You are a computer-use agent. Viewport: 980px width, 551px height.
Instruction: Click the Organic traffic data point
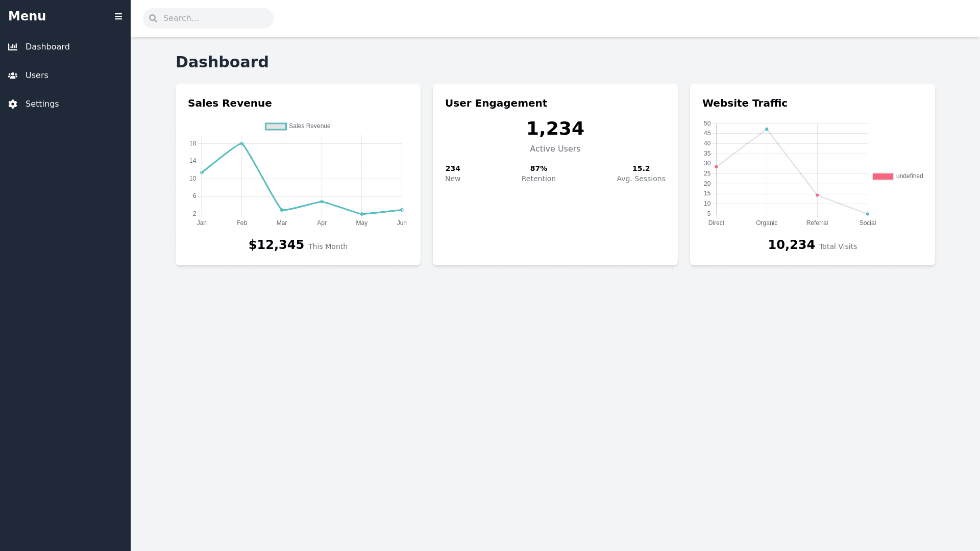[x=767, y=129]
